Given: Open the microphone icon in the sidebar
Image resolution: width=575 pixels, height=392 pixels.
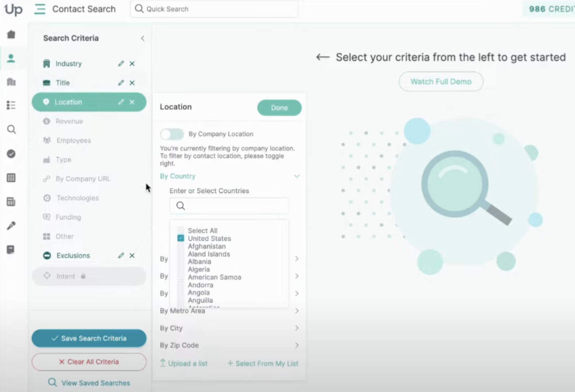Looking at the screenshot, I should [x=11, y=226].
